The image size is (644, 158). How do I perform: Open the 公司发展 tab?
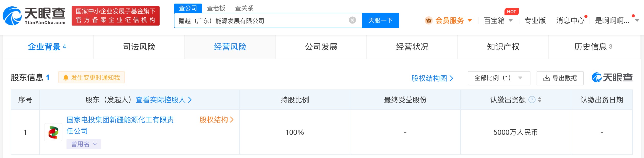(321, 47)
